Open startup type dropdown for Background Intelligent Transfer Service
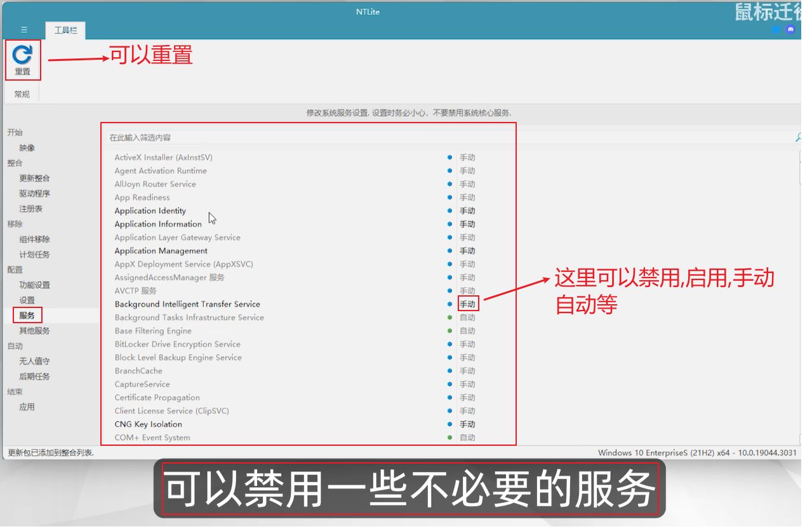Viewport: 812px width, 529px height. click(x=467, y=304)
